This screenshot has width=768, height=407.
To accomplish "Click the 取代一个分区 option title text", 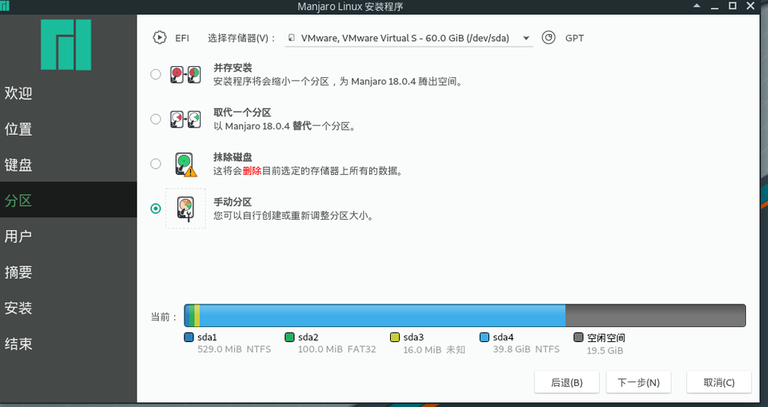I will [x=242, y=113].
